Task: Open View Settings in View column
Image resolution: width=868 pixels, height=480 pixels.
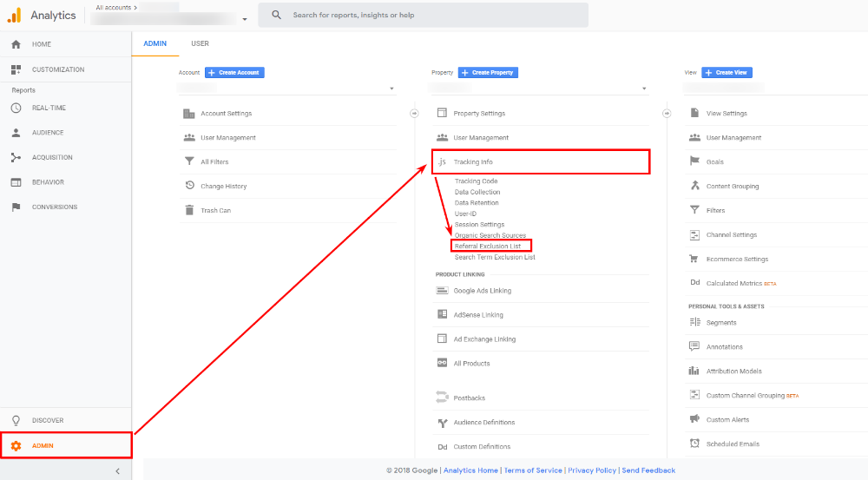Action: click(727, 114)
